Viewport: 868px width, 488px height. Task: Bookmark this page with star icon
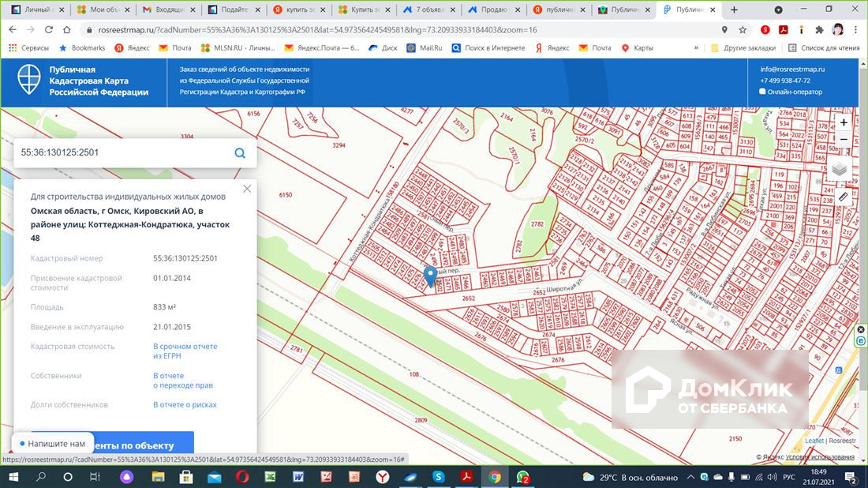tap(743, 29)
